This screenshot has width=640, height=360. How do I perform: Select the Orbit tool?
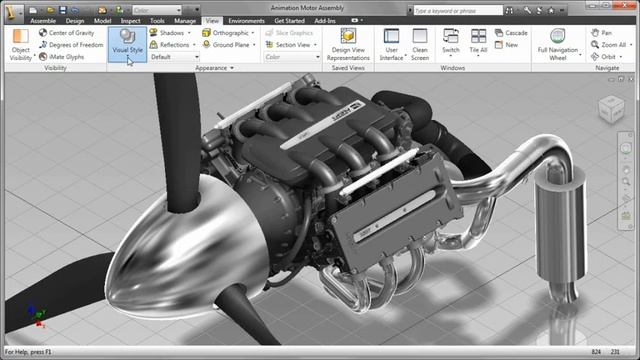(x=603, y=57)
